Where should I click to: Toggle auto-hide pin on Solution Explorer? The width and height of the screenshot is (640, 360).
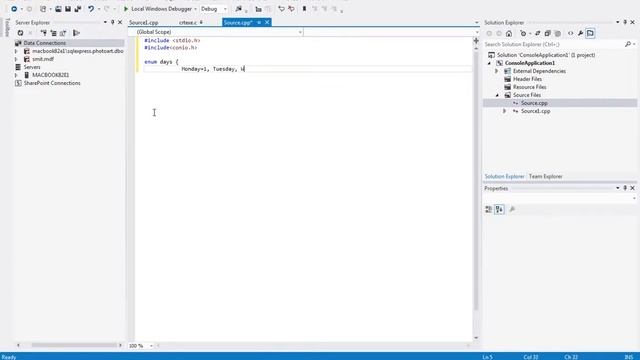point(625,22)
